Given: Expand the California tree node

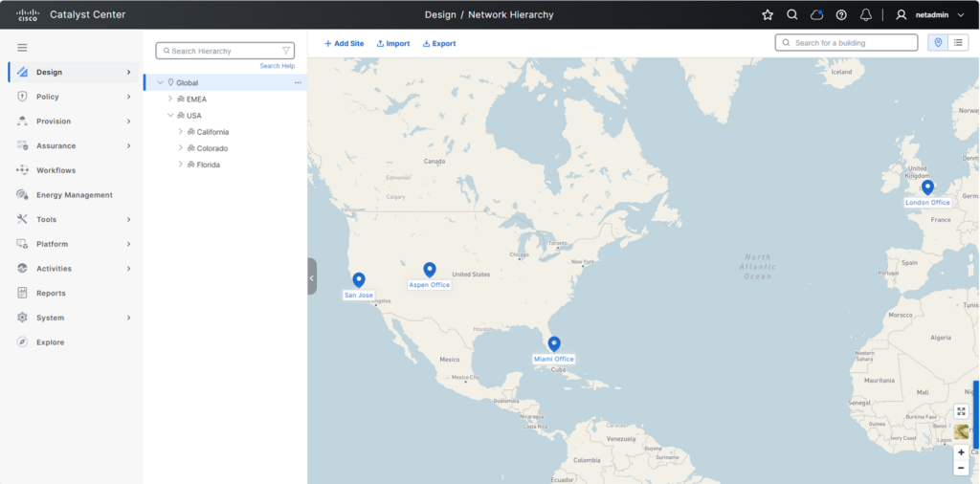Looking at the screenshot, I should (180, 132).
